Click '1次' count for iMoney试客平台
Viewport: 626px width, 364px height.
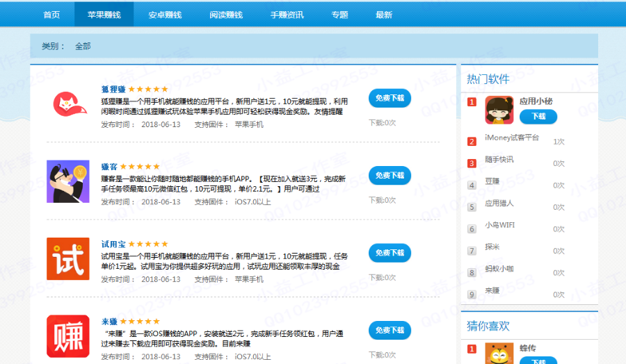click(559, 142)
